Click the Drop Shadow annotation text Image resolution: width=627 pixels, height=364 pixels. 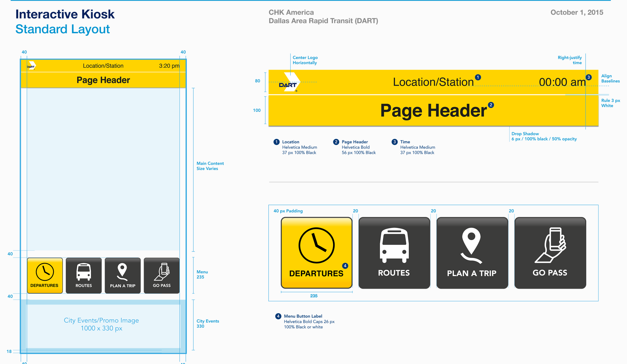pyautogui.click(x=544, y=136)
